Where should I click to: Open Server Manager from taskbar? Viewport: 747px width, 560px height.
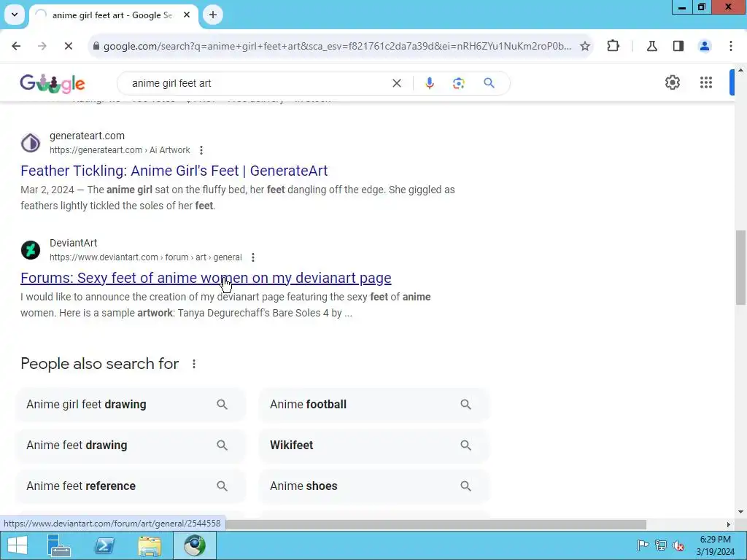tap(59, 545)
